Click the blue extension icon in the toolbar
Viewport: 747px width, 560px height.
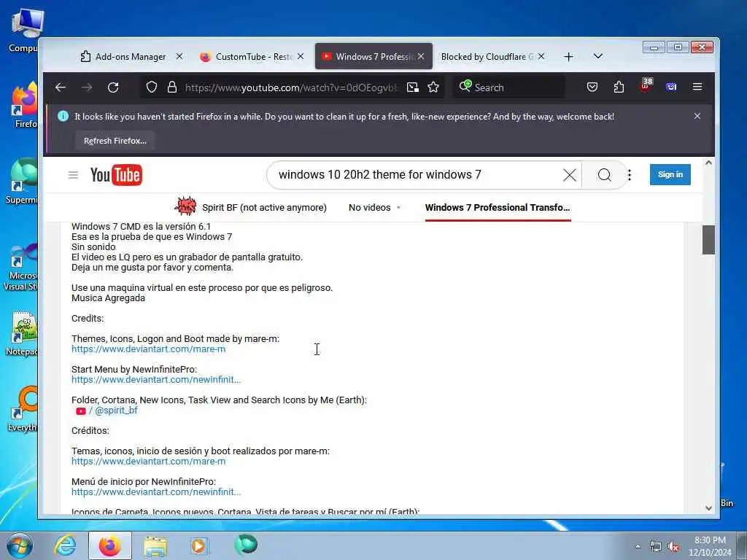tap(671, 87)
